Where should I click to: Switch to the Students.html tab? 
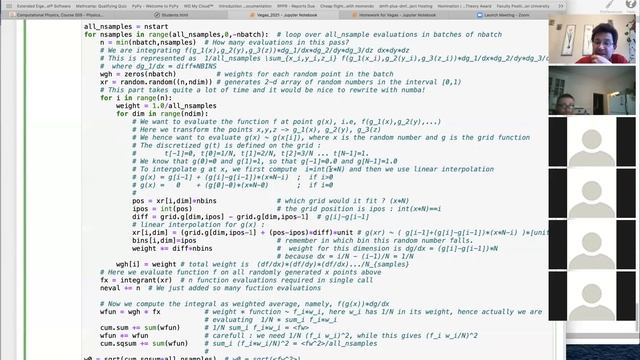[171, 15]
